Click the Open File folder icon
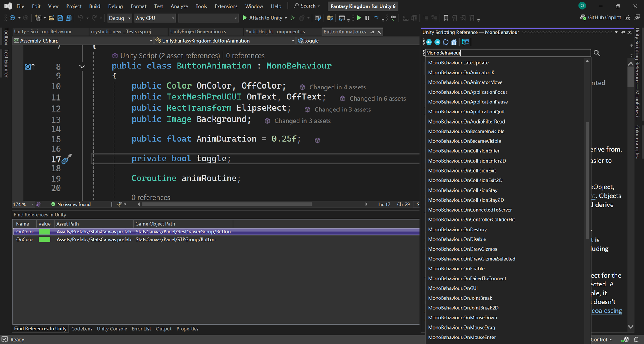 (51, 18)
